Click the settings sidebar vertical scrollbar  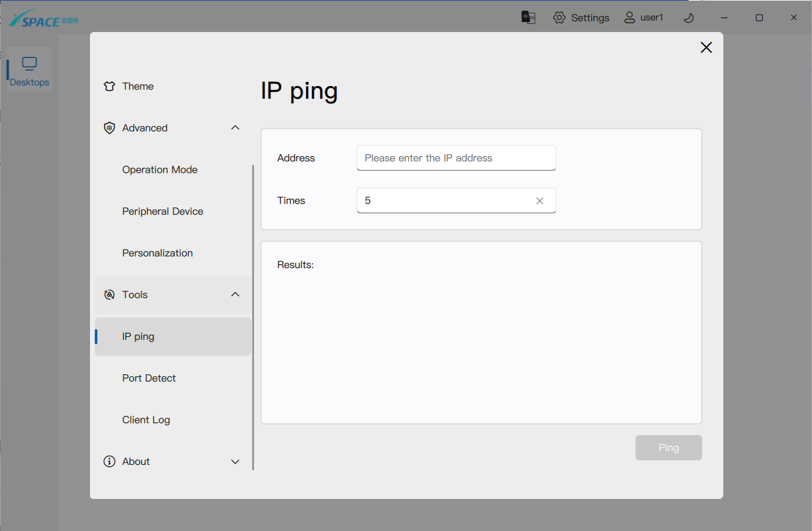point(253,317)
